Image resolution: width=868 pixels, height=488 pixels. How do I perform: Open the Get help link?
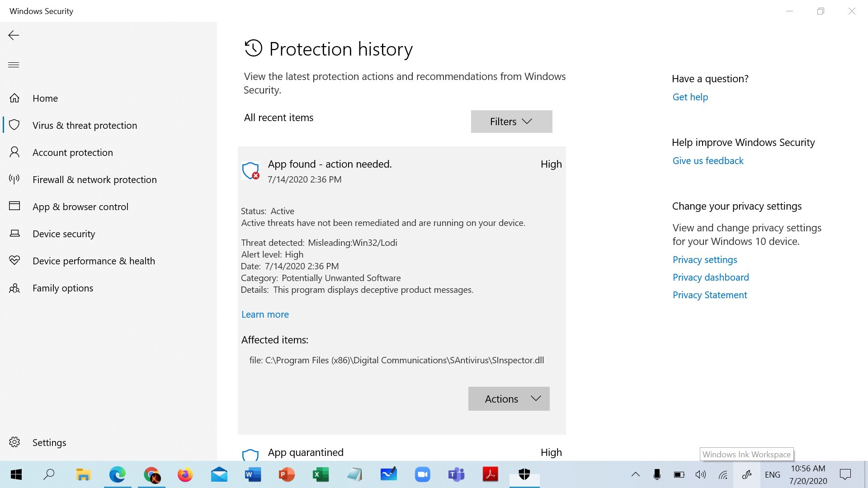click(690, 97)
